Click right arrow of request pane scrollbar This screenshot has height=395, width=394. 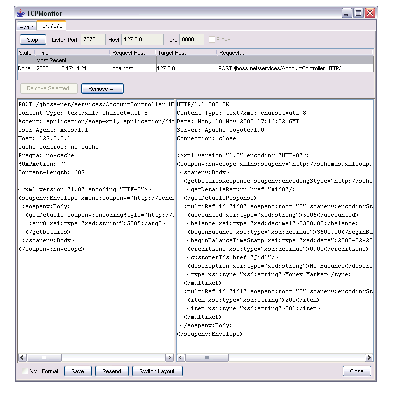[x=170, y=358]
